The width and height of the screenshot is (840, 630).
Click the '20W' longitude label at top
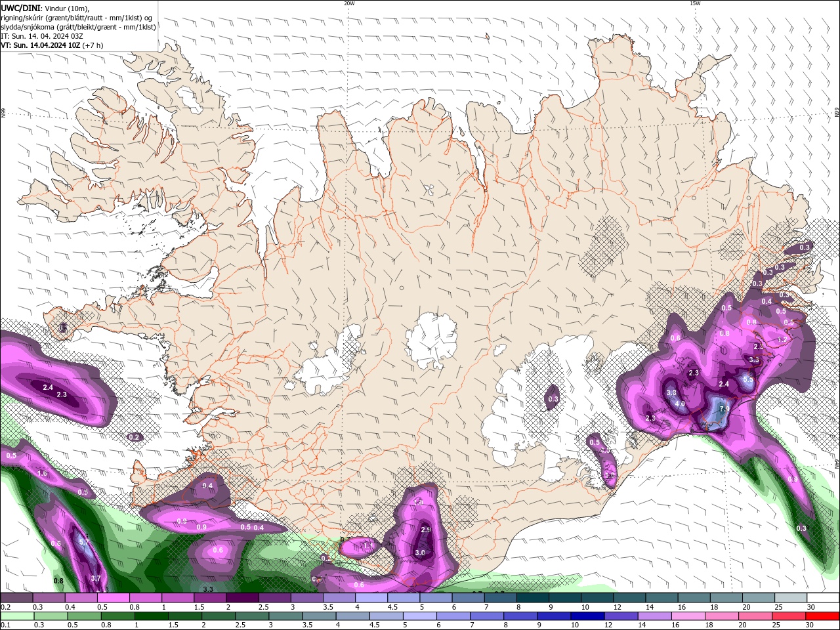(x=349, y=3)
